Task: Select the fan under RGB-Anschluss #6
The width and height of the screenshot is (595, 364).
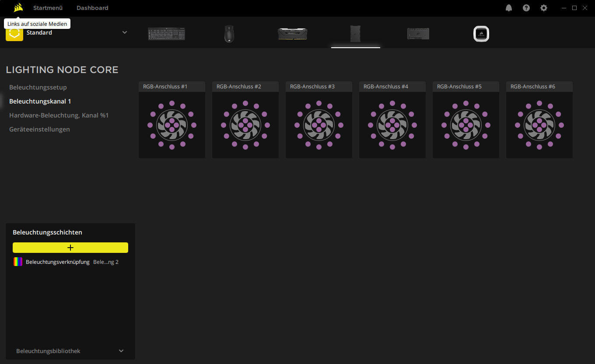Action: (539, 125)
